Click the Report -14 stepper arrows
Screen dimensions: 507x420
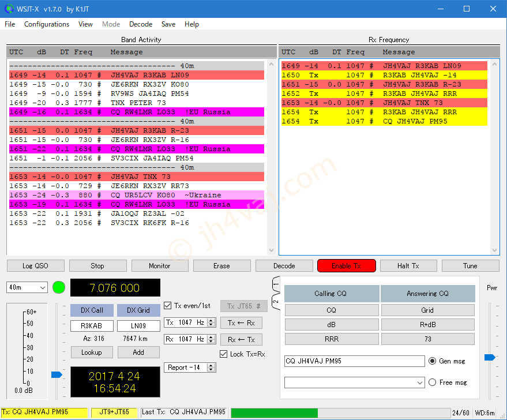(x=212, y=367)
